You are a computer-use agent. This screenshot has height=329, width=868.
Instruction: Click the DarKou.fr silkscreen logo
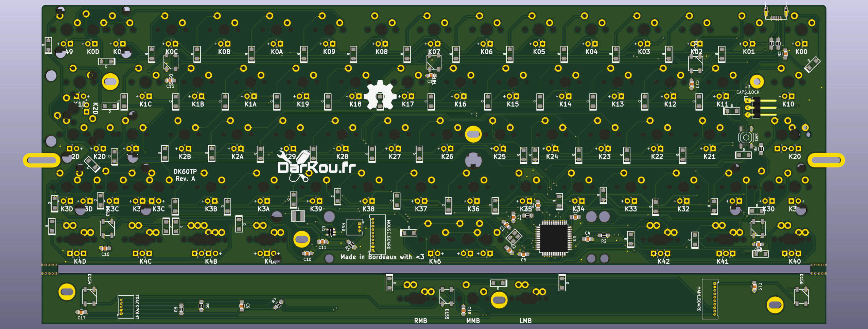316,166
